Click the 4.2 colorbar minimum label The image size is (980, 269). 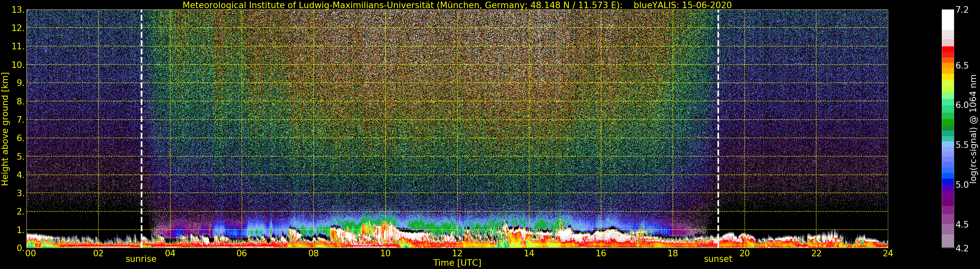962,248
